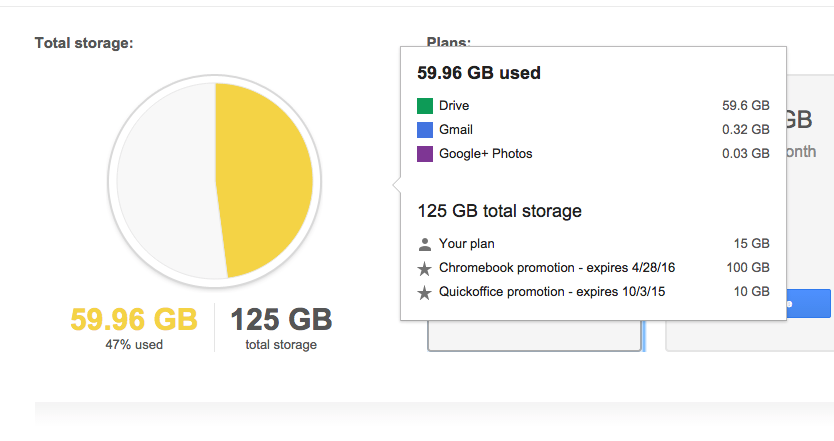Screen dimensions: 834x441
Task: Click the blue Gmail color square
Action: tap(424, 130)
